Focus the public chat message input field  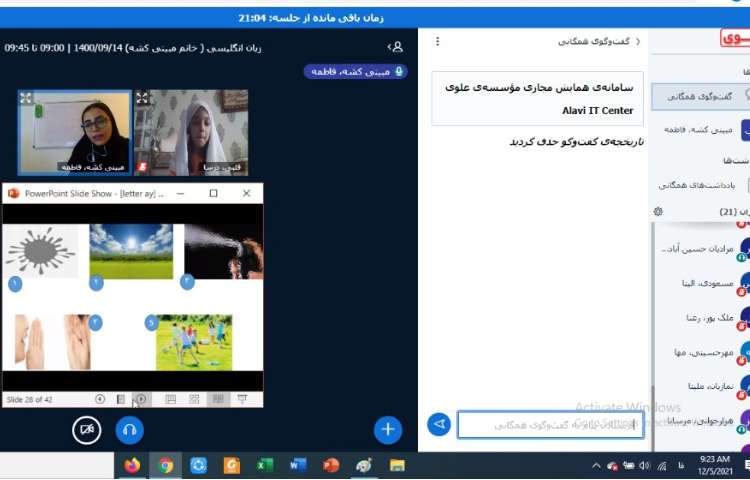[551, 425]
